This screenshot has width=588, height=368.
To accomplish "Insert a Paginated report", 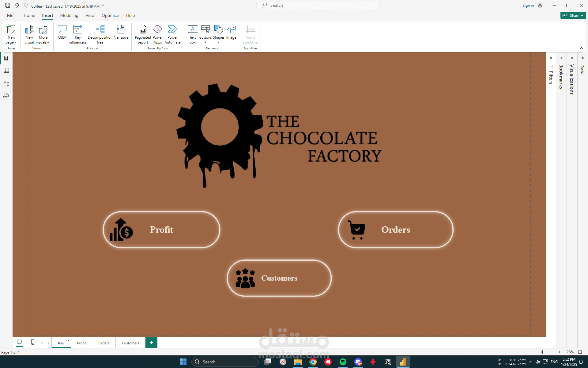I will (x=143, y=34).
